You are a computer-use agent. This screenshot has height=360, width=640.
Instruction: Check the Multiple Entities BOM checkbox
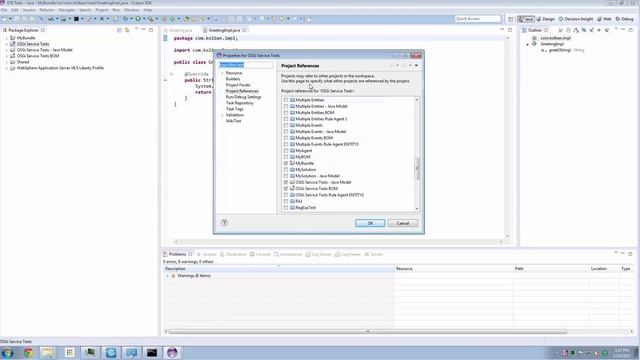(286, 113)
